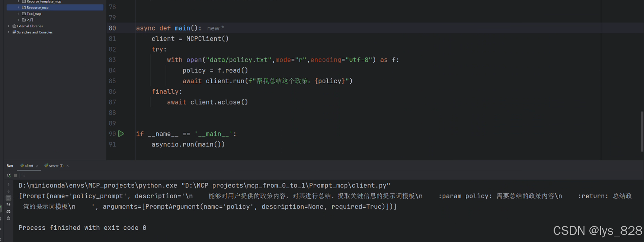This screenshot has height=242, width=644.
Task: Switch to the server (1) run tab
Action: (x=56, y=166)
